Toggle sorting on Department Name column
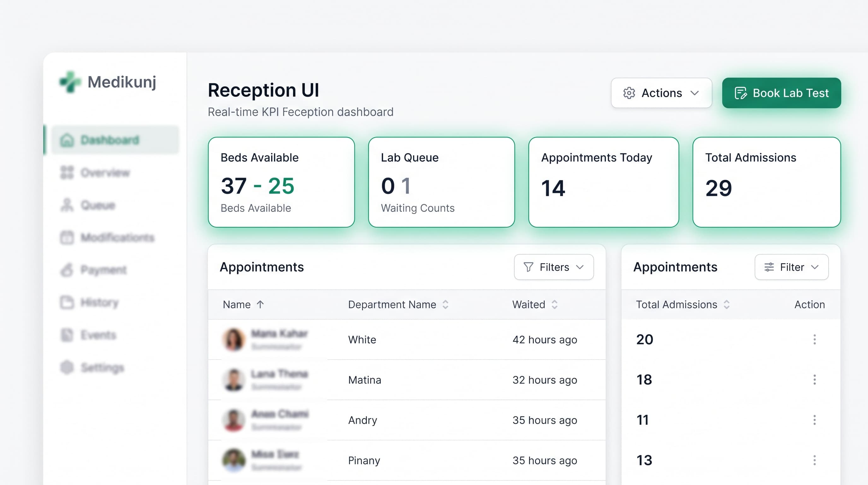 coord(445,305)
